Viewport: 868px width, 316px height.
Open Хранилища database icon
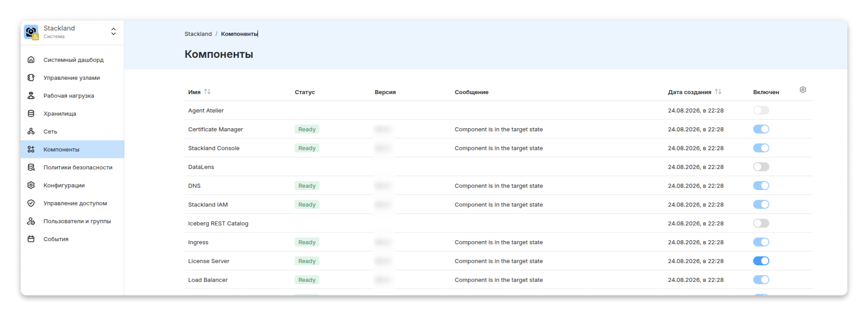coord(31,113)
